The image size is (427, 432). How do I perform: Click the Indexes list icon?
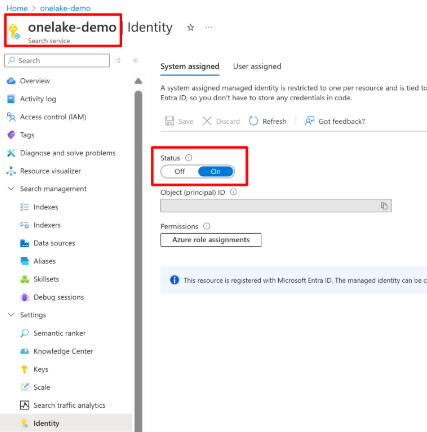pyautogui.click(x=24, y=207)
